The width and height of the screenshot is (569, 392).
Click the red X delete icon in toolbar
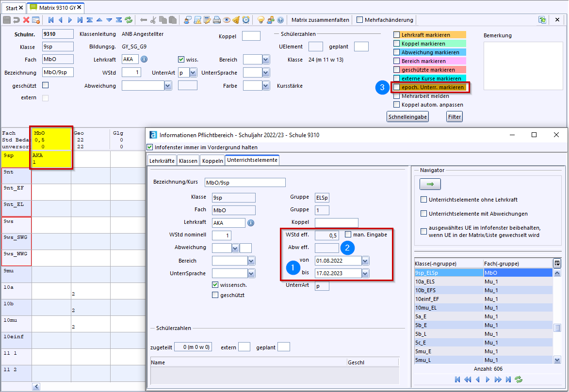pos(26,20)
